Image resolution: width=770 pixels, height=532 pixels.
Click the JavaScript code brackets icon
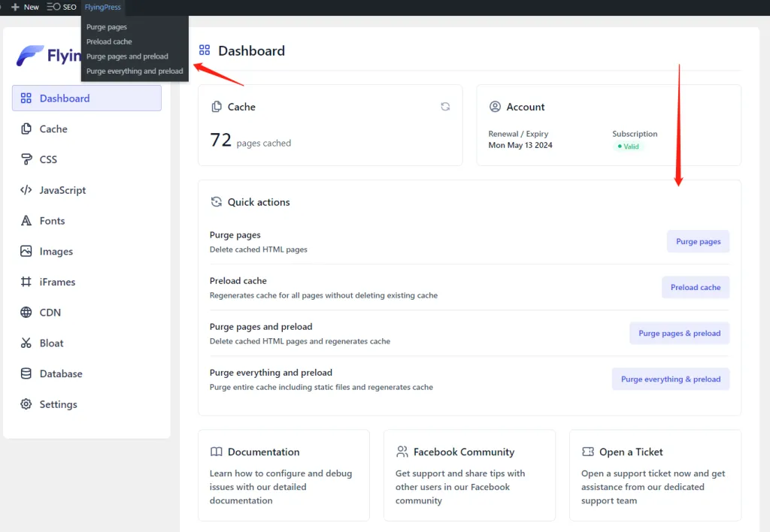pos(26,190)
